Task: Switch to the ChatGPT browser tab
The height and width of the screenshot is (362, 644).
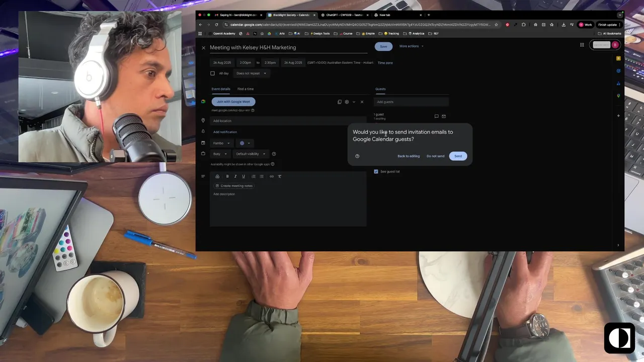Action: [344, 15]
